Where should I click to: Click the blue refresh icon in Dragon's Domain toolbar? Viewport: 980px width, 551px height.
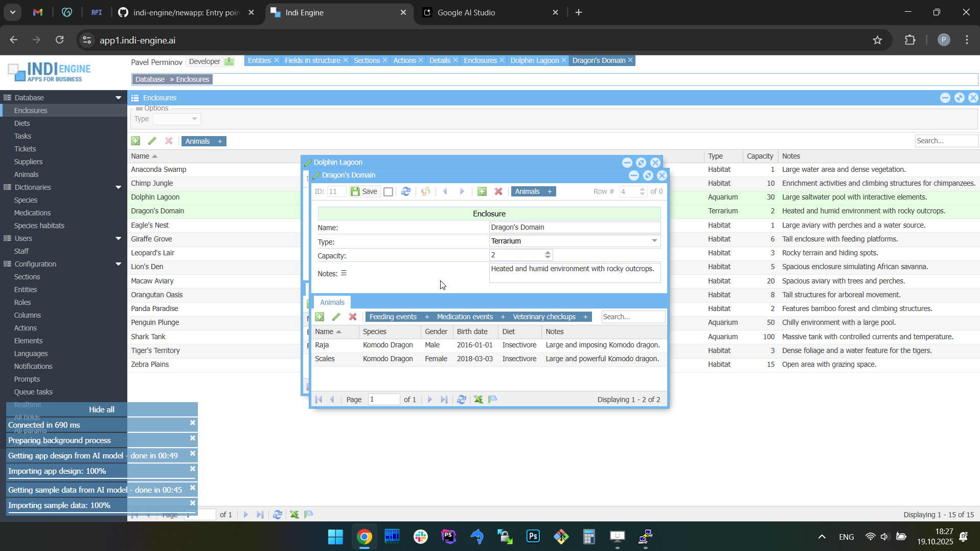pyautogui.click(x=406, y=191)
